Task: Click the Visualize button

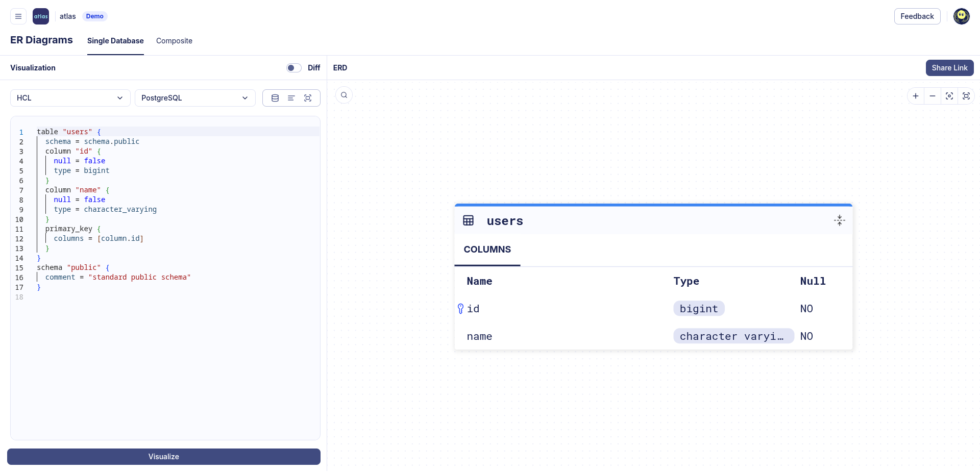Action: (164, 457)
